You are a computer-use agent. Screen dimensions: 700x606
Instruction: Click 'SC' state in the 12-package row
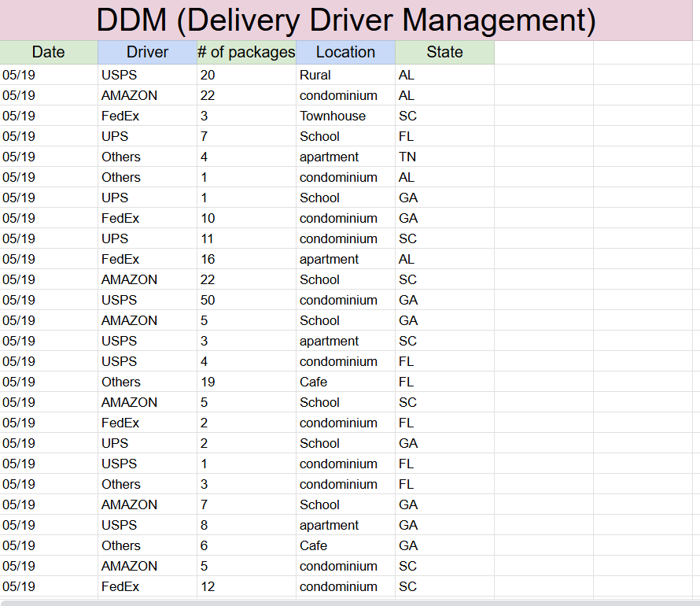point(444,586)
